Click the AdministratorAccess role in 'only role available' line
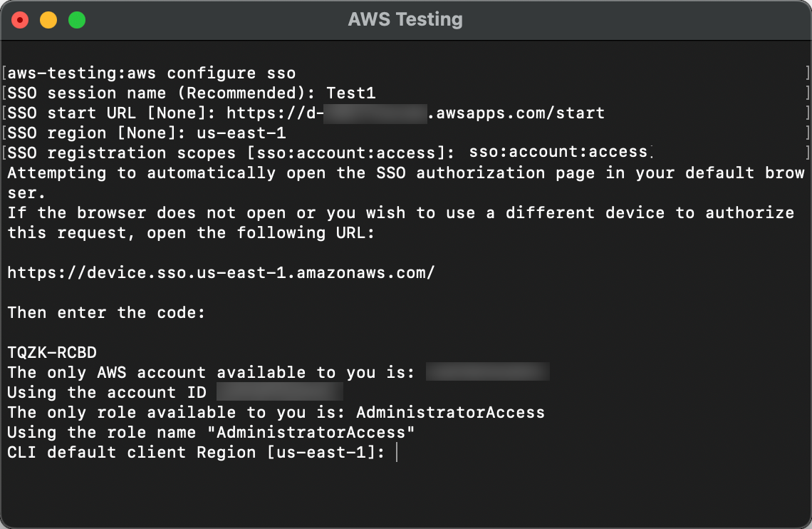The image size is (812, 529). coord(451,412)
